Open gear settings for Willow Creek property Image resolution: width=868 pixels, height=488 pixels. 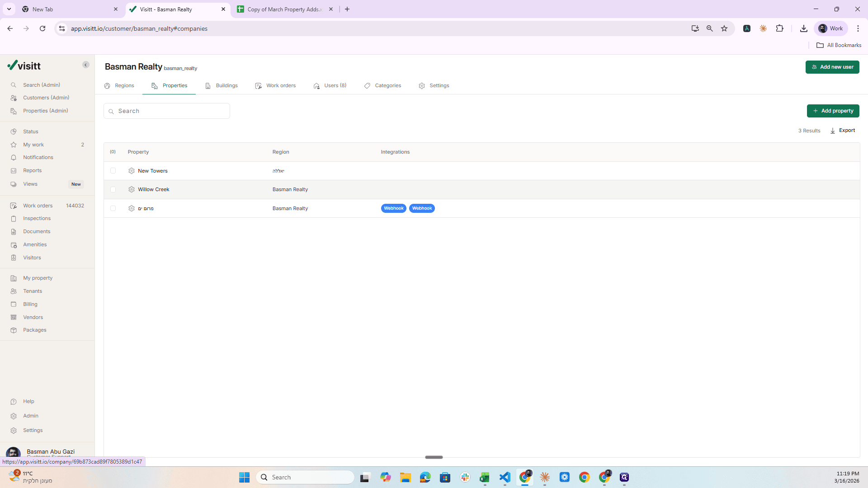point(132,189)
